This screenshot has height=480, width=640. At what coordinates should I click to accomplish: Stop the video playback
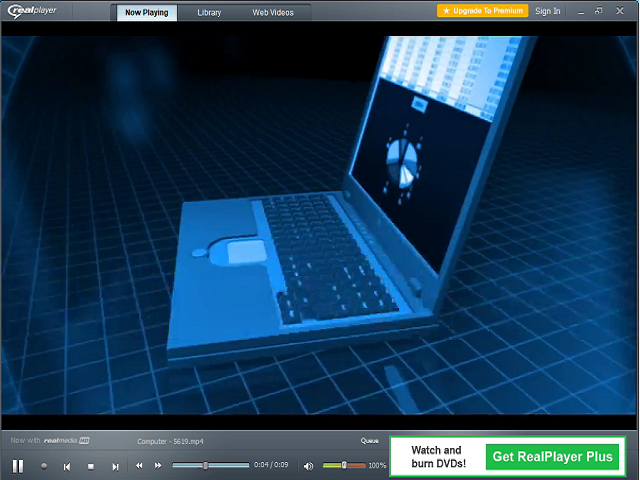coord(91,466)
